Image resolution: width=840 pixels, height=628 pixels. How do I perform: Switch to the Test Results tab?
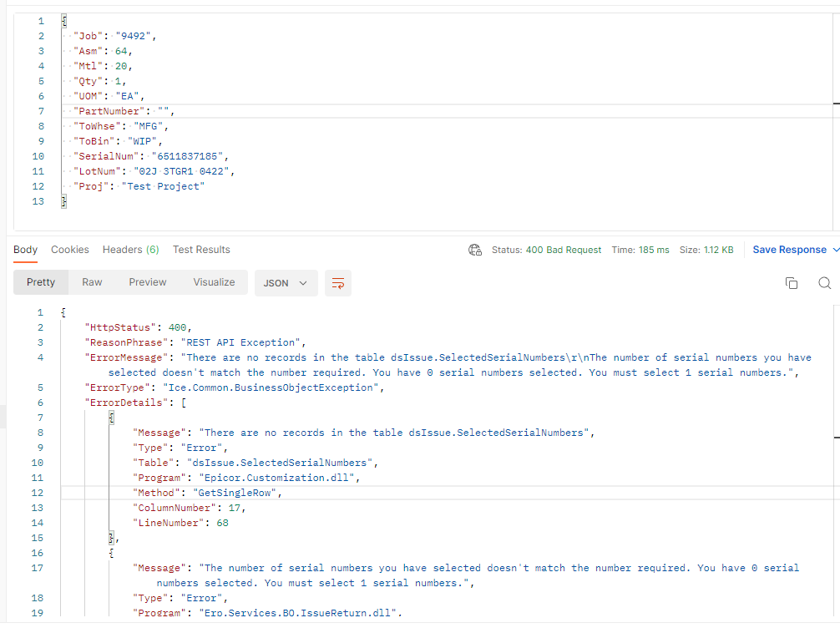(x=201, y=250)
